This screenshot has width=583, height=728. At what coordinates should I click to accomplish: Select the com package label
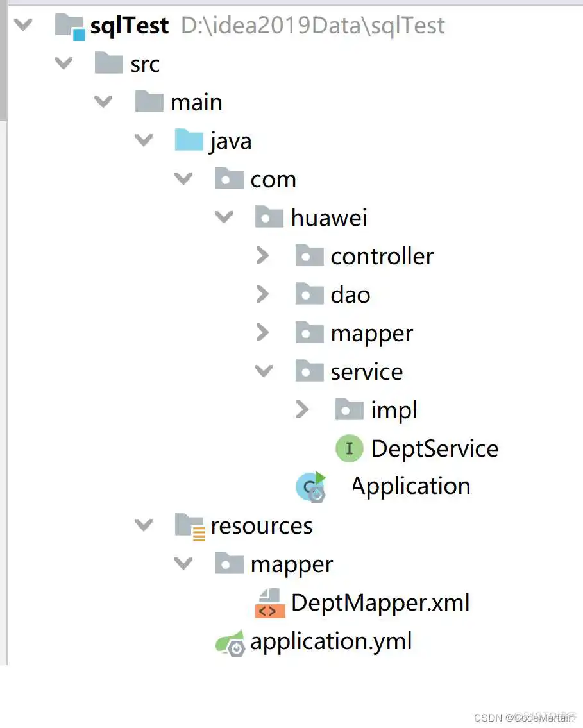273,180
